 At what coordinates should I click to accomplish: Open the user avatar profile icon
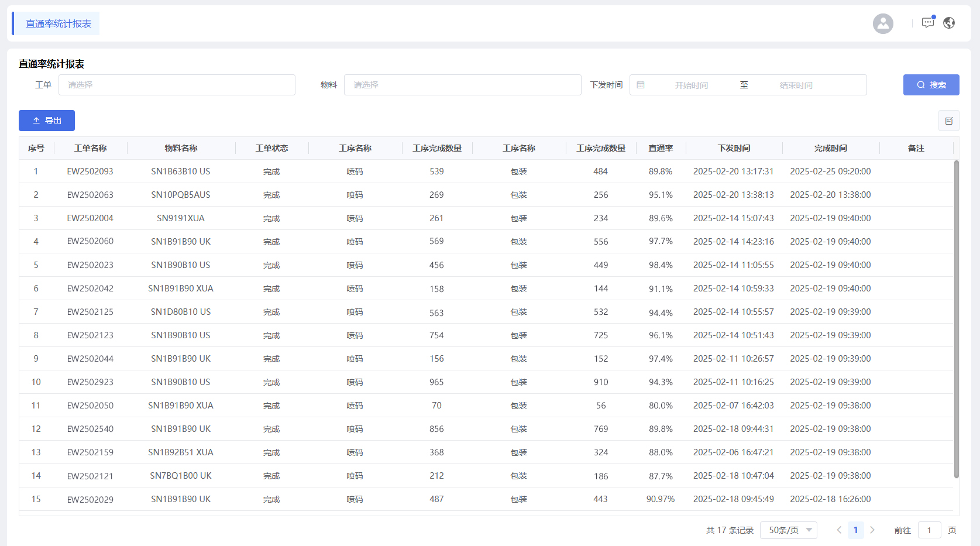coord(883,23)
